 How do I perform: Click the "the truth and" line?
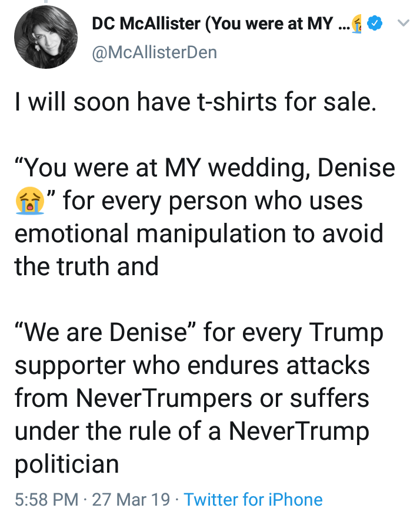click(86, 266)
